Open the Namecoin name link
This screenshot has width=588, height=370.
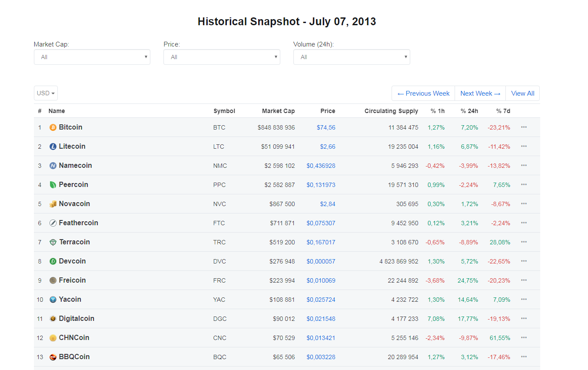point(76,166)
